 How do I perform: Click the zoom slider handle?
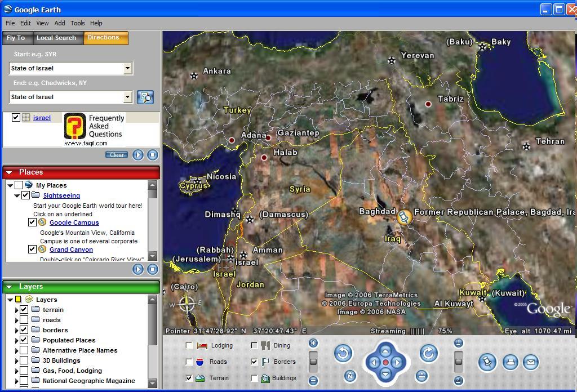click(x=313, y=362)
